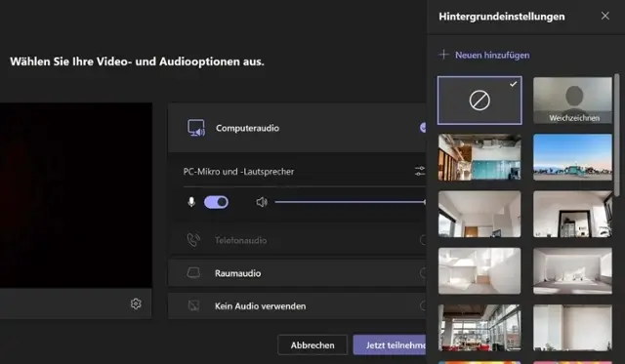Viewport: 625px width, 364px height.
Task: Click the Telefonaudio phone icon
Action: [193, 240]
